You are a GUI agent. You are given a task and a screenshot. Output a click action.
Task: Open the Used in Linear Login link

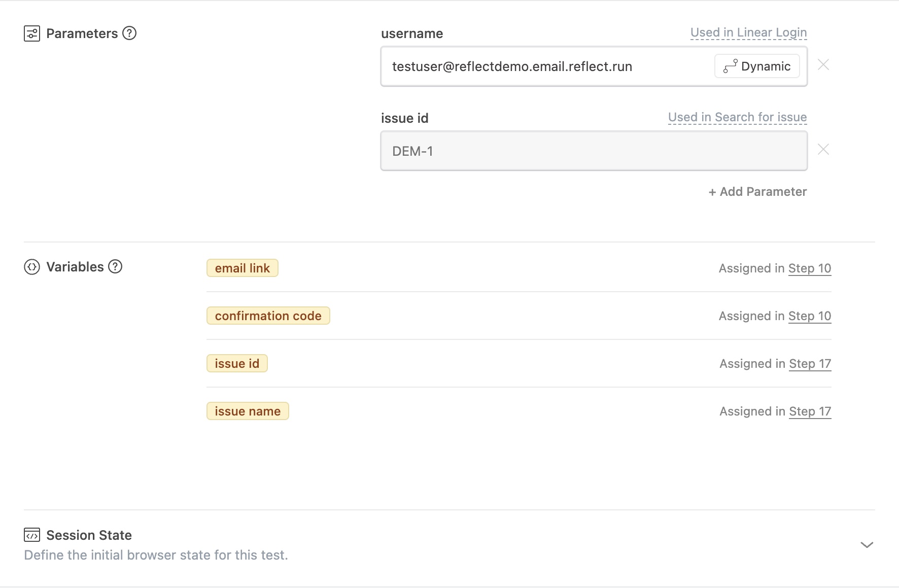click(x=748, y=33)
